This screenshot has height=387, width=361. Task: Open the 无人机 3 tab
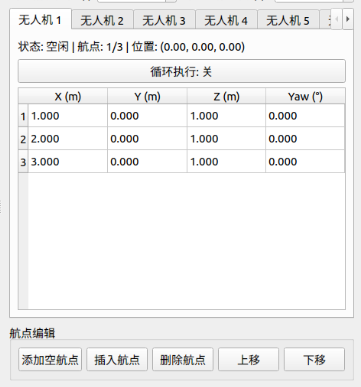(x=164, y=20)
